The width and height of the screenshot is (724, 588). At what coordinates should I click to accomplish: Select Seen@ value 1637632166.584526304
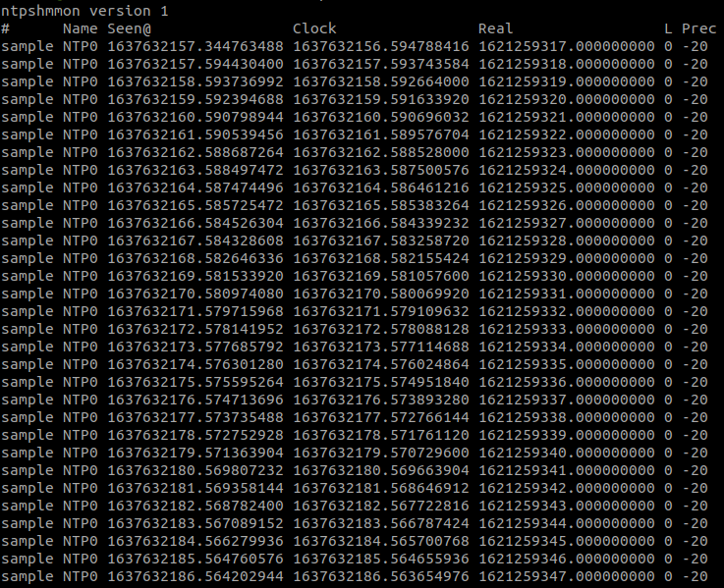195,223
